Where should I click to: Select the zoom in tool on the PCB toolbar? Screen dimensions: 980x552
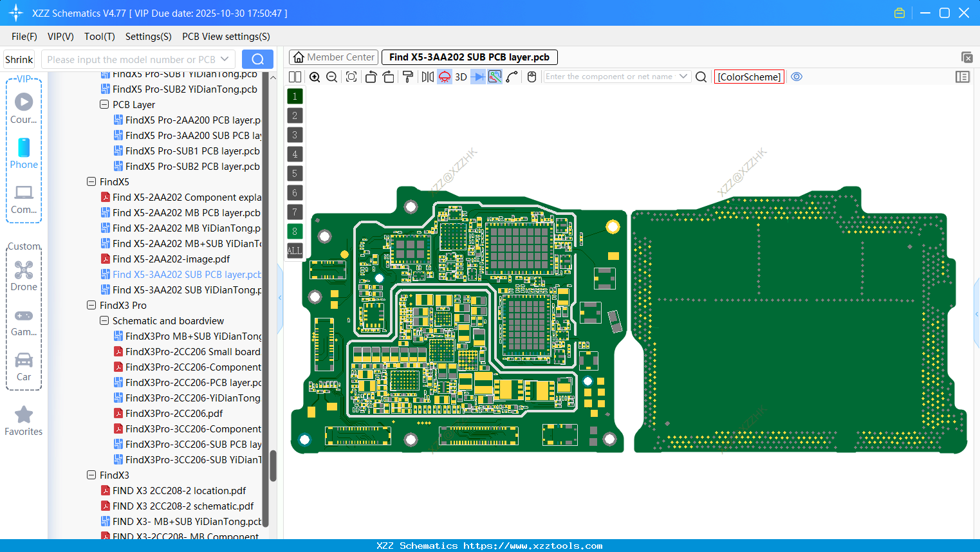pyautogui.click(x=315, y=77)
